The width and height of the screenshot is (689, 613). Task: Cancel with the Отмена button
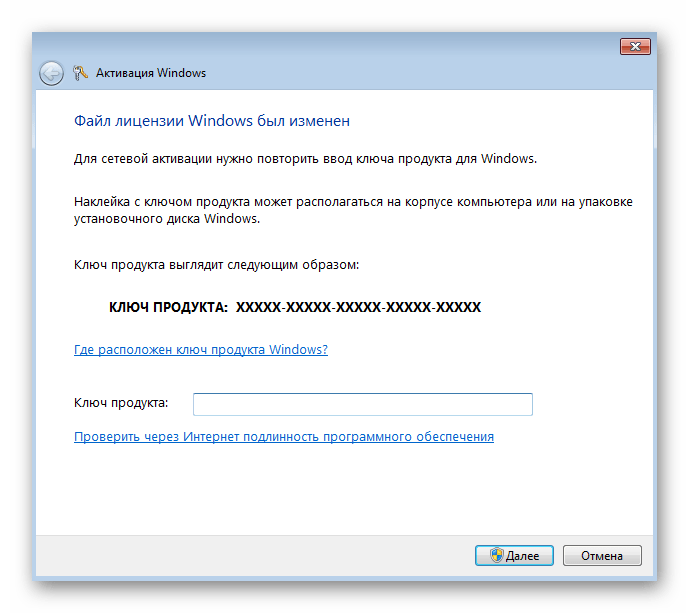602,556
